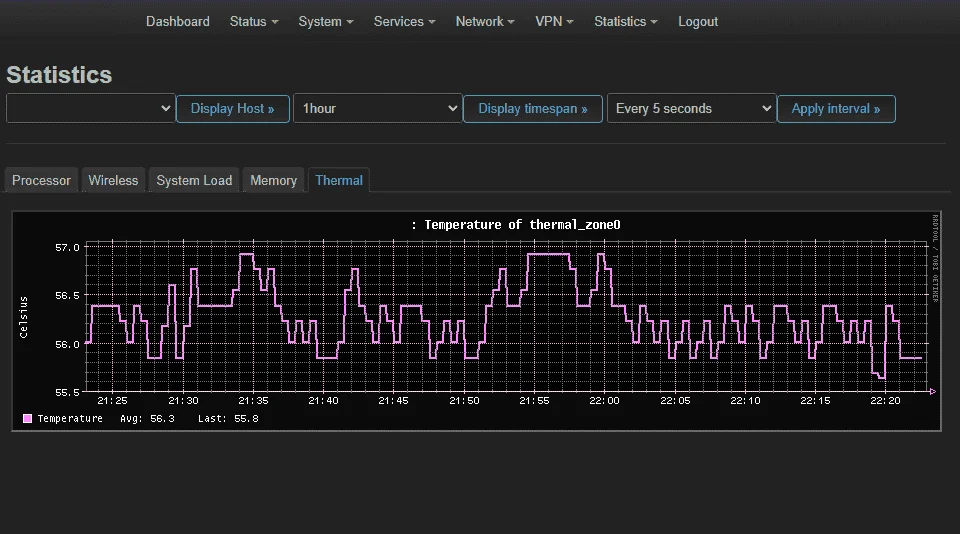Click the pink Temperature legend swatch
The height and width of the screenshot is (534, 960).
28,418
